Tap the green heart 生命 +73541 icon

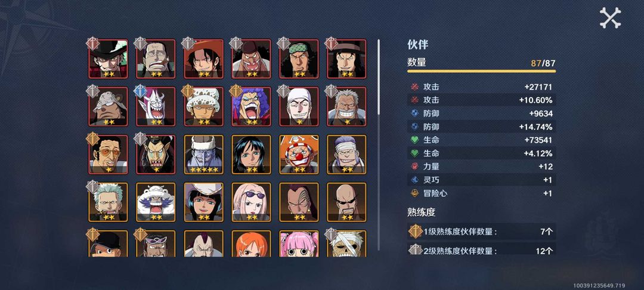pyautogui.click(x=414, y=140)
